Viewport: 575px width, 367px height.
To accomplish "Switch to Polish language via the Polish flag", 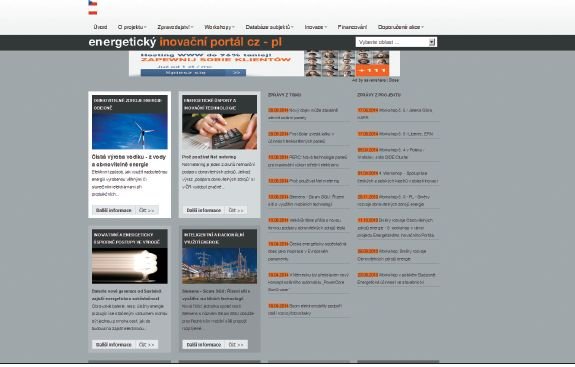I will tap(93, 12).
